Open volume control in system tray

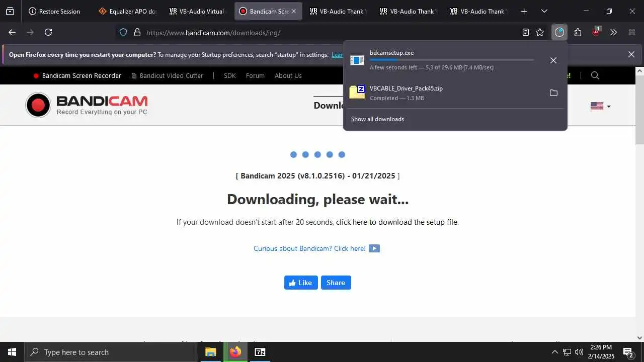(579, 352)
